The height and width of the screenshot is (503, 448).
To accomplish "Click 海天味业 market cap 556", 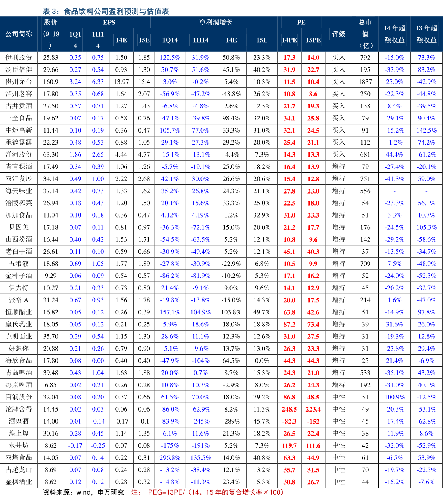I will click(x=365, y=191).
